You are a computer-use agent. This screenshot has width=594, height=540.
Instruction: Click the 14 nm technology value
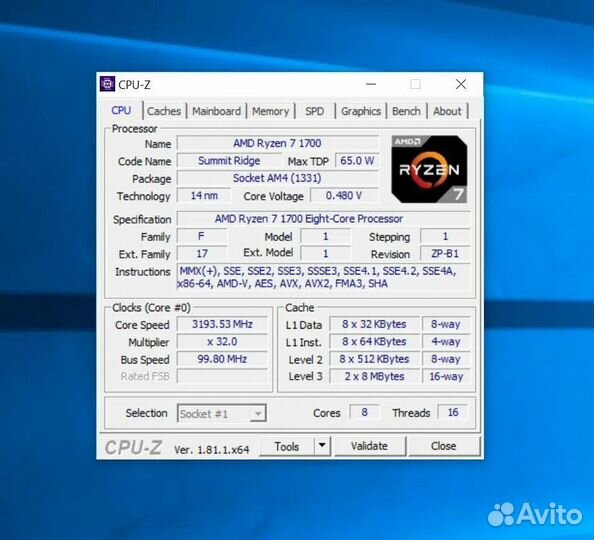204,196
